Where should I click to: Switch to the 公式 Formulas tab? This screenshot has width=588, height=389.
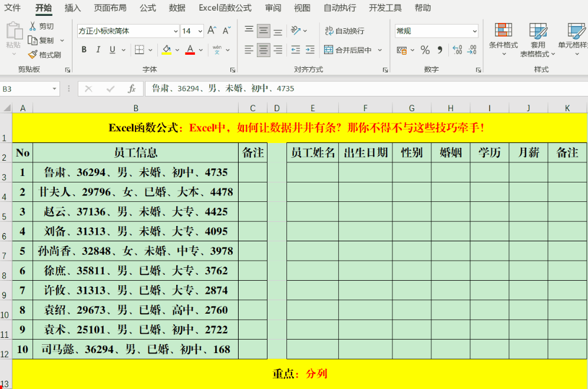(148, 8)
